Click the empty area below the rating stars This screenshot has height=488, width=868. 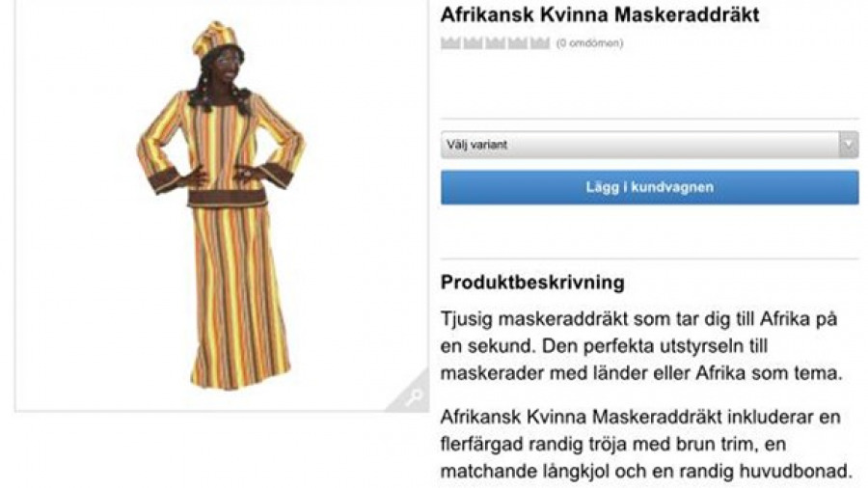click(649, 83)
